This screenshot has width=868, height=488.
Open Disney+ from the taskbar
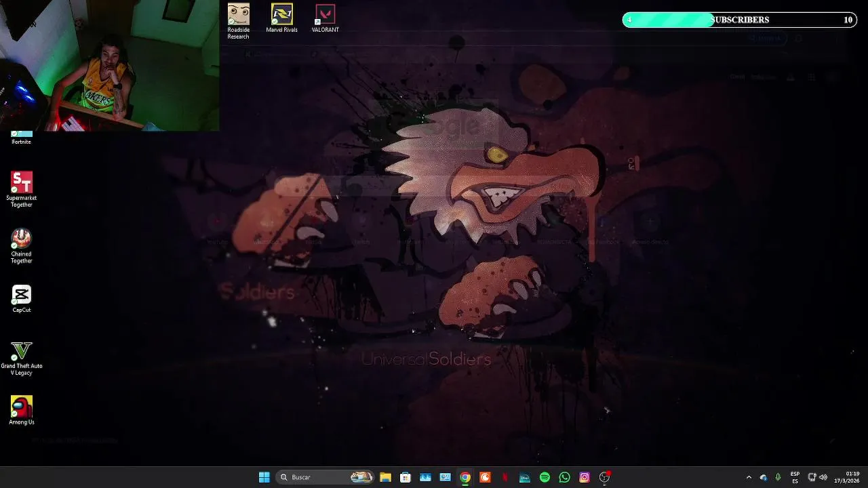[525, 477]
